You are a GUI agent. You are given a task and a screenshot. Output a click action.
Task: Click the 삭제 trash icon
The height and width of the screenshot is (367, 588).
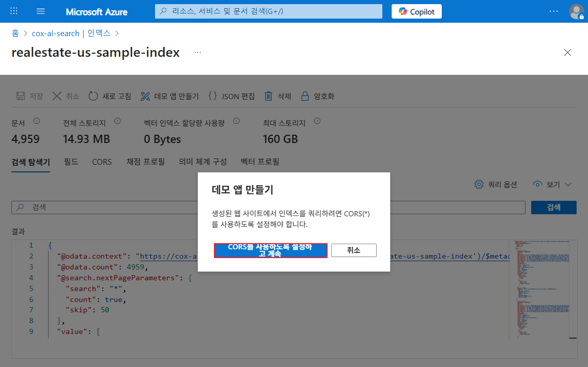pyautogui.click(x=269, y=96)
